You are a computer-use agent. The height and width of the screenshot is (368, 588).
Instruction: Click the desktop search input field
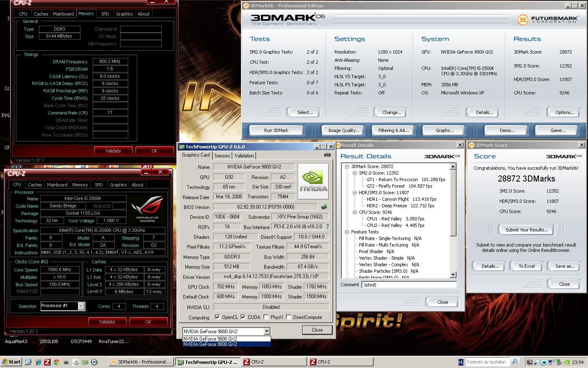tap(487, 362)
